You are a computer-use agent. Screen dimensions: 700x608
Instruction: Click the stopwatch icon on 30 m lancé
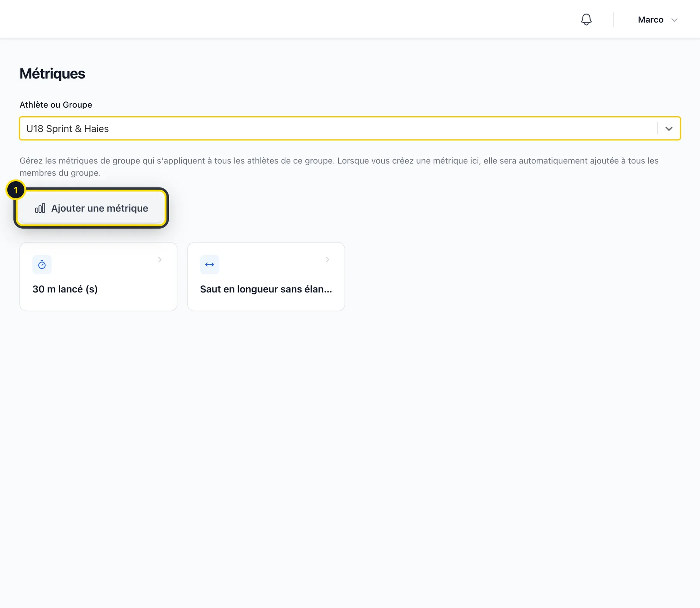click(42, 265)
